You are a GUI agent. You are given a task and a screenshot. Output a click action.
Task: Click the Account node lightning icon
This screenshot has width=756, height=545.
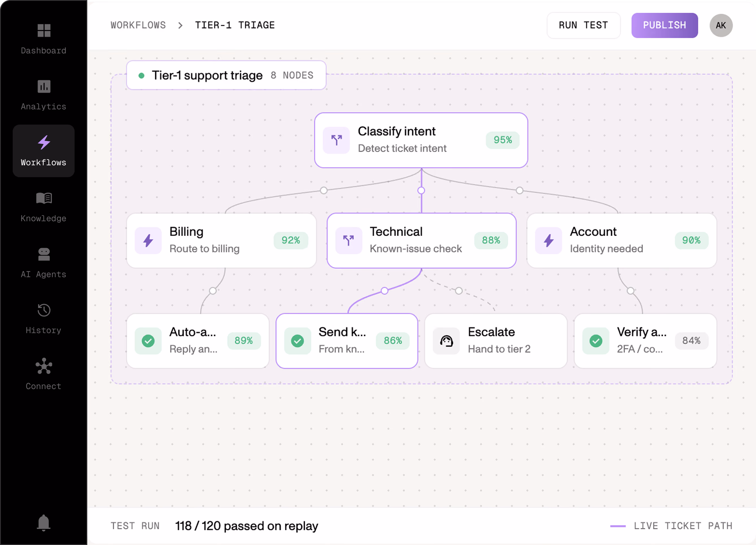click(549, 240)
